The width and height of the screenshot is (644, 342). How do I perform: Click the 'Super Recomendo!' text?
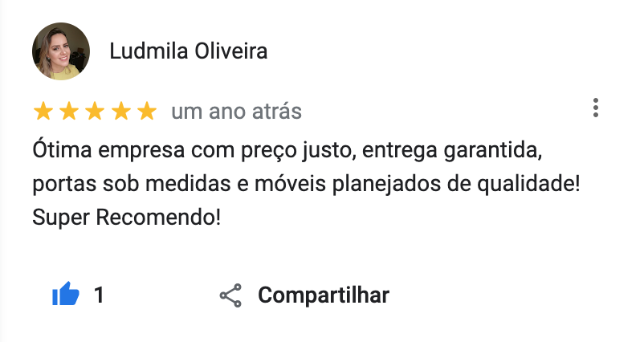126,217
